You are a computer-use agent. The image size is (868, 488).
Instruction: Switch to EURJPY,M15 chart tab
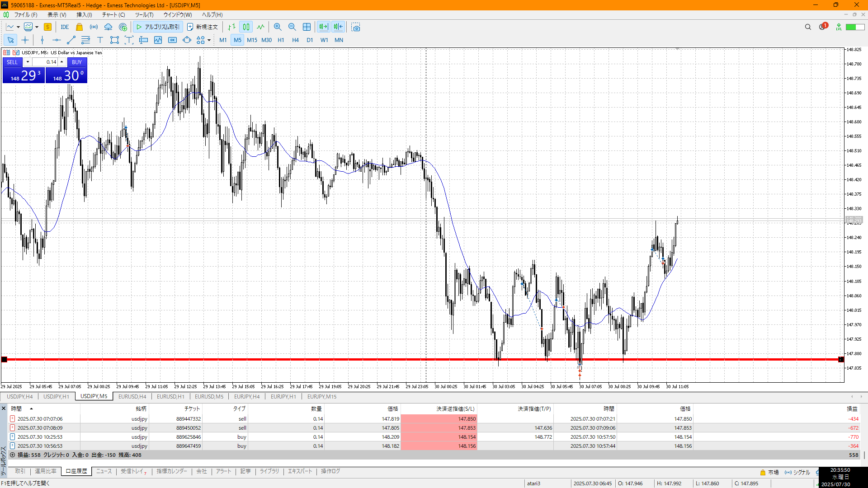click(321, 397)
